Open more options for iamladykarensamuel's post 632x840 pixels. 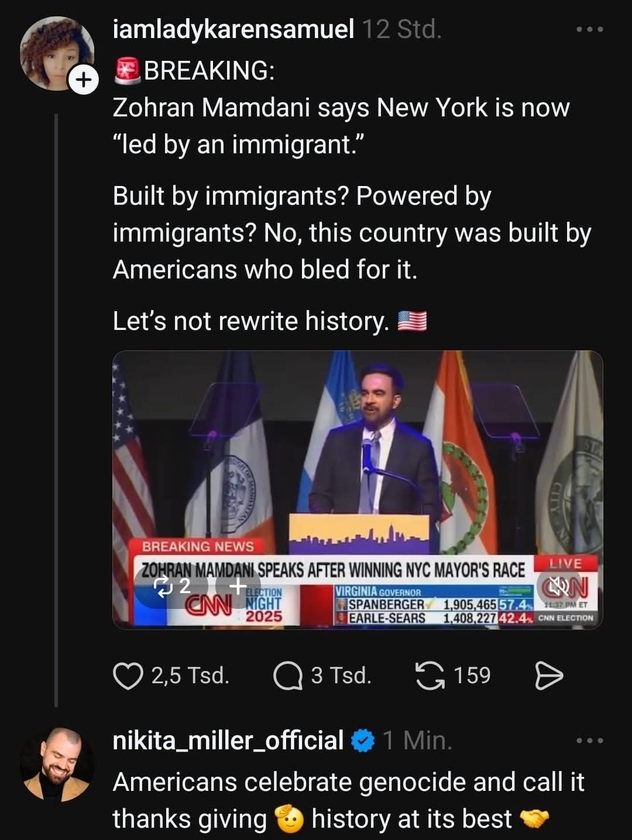(x=589, y=29)
